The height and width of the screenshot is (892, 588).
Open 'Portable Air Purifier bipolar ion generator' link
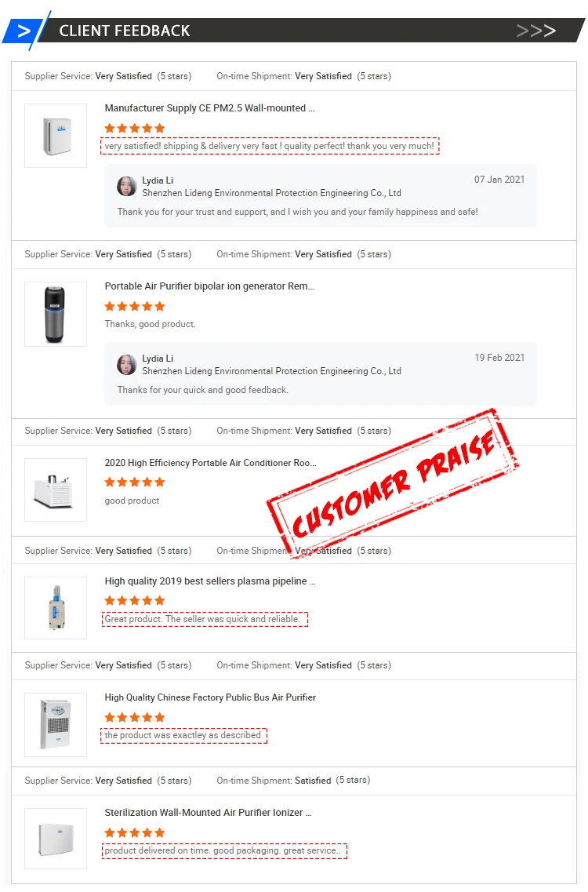point(209,286)
